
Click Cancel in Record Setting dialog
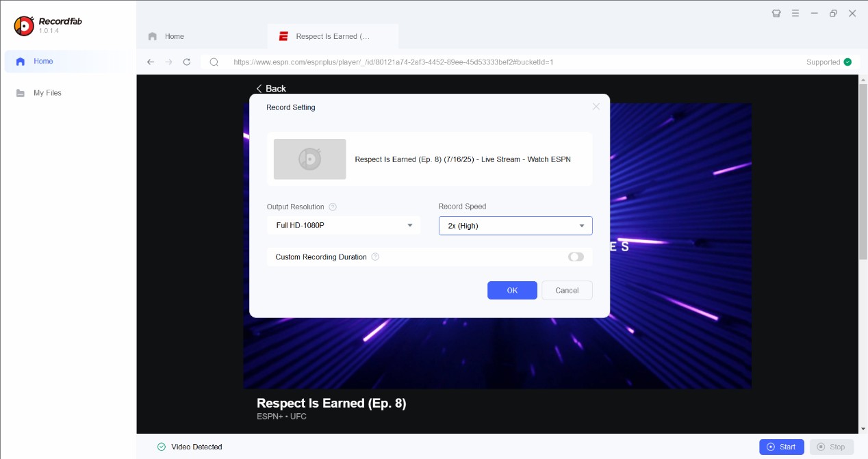[567, 290]
